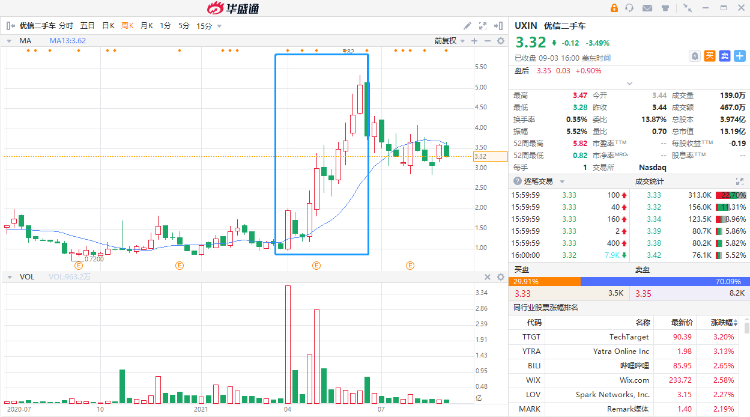Click the MA13:3.62 indicator label

click(67, 41)
